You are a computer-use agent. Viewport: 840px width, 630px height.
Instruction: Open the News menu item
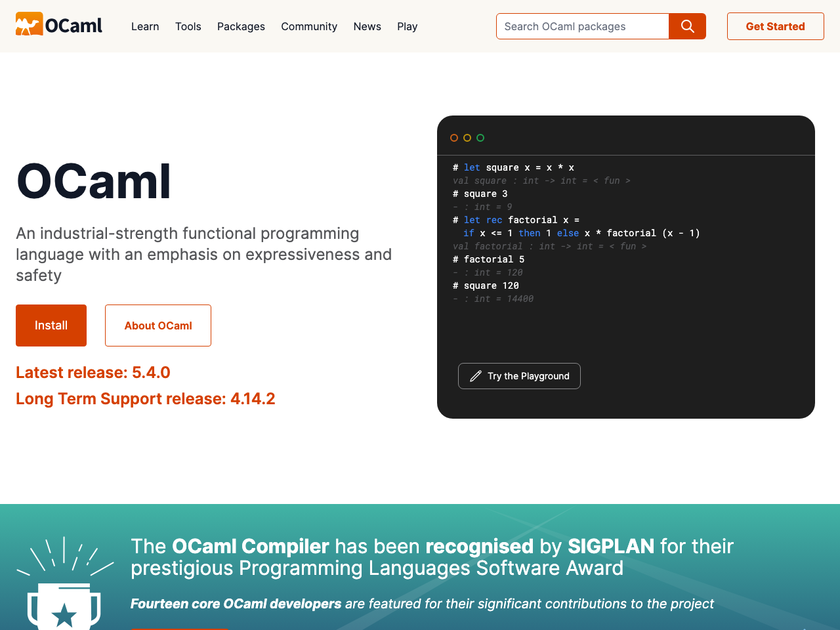coord(367,26)
